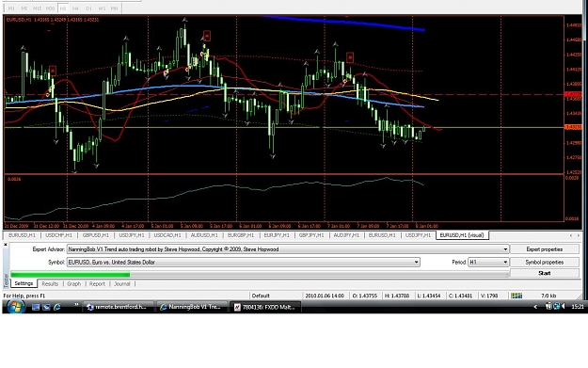Screen dimensions: 588x368
Task: Switch chart to D1 daily timeframe
Action: click(88, 8)
